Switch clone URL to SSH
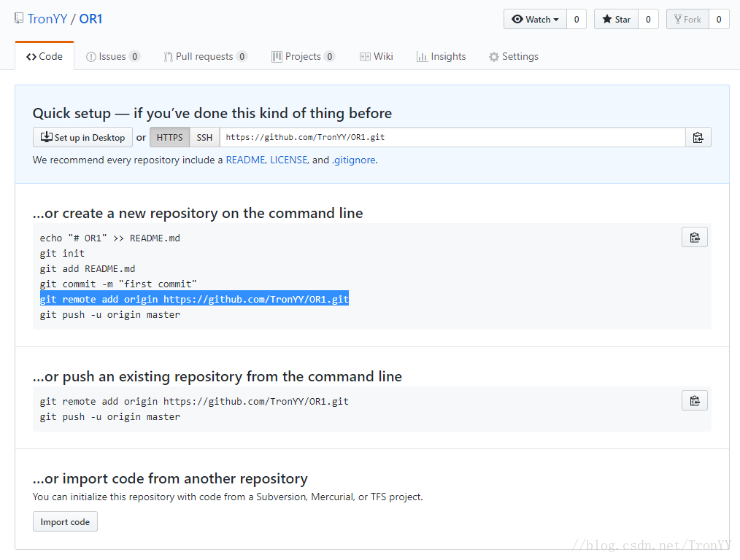Viewport: 740px width, 560px height. click(x=204, y=137)
